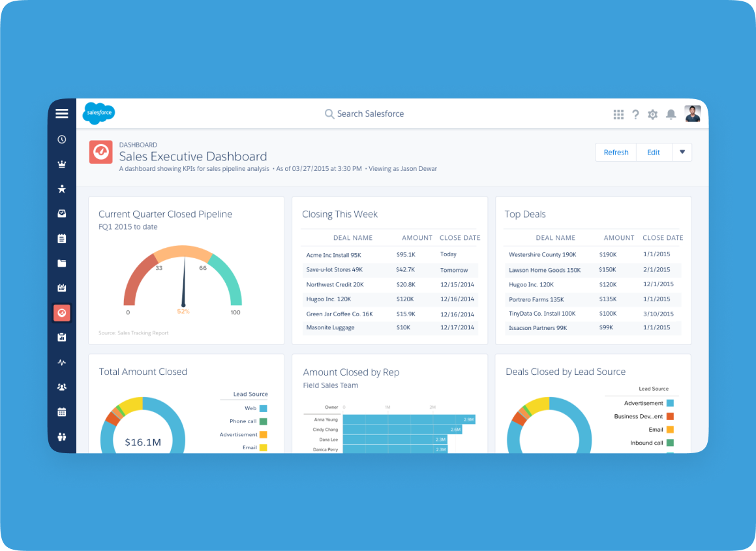This screenshot has height=551, width=756.
Task: Open the hamburger navigation menu
Action: coord(62,113)
